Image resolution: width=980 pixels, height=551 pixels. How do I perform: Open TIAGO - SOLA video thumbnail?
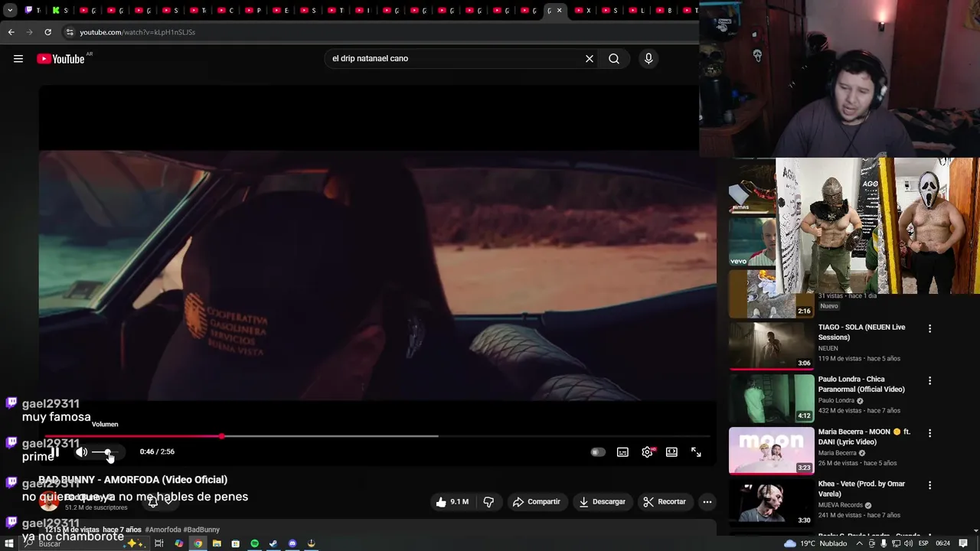tap(771, 346)
